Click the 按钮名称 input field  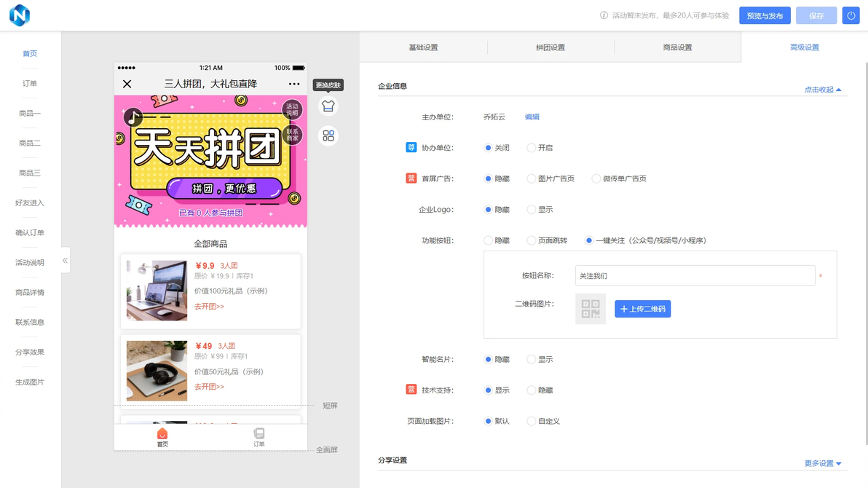pos(695,276)
